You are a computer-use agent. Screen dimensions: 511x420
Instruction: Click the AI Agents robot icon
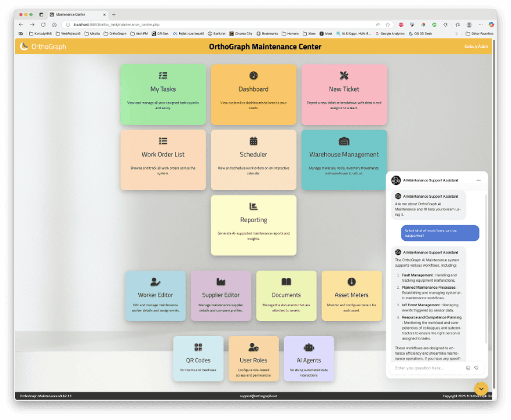point(309,347)
